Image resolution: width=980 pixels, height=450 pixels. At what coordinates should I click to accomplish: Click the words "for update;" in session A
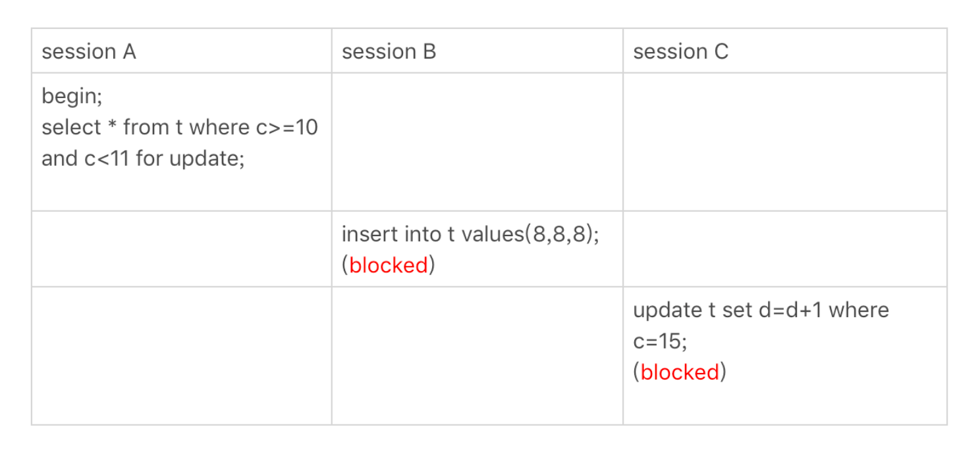(x=190, y=159)
